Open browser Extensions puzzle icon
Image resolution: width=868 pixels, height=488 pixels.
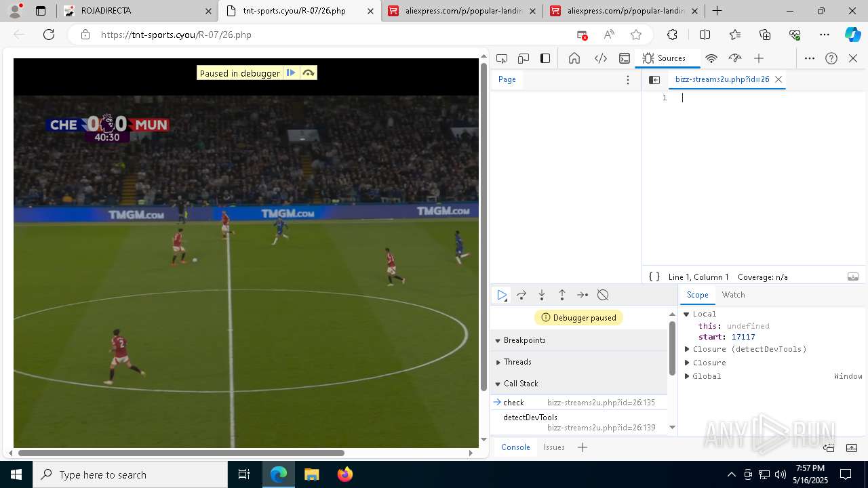[x=672, y=35]
